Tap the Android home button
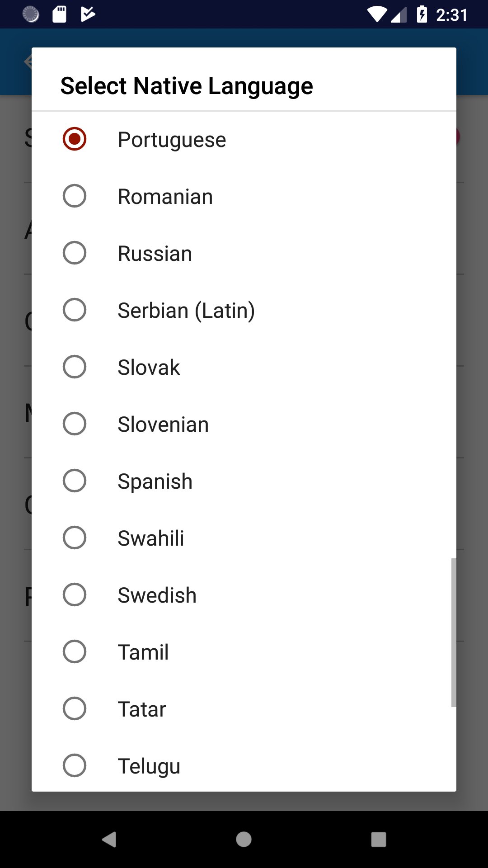 coord(244,840)
